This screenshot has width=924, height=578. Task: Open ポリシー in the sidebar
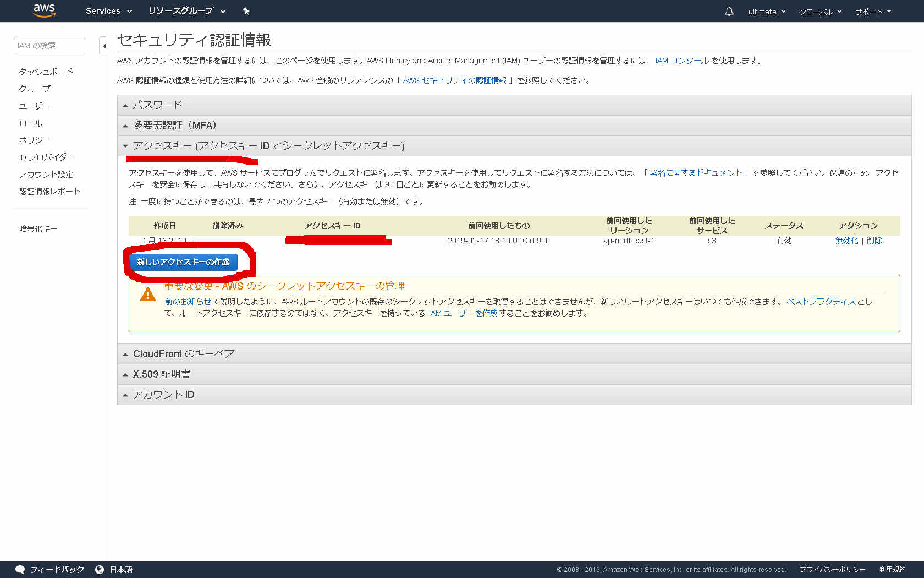tap(35, 140)
